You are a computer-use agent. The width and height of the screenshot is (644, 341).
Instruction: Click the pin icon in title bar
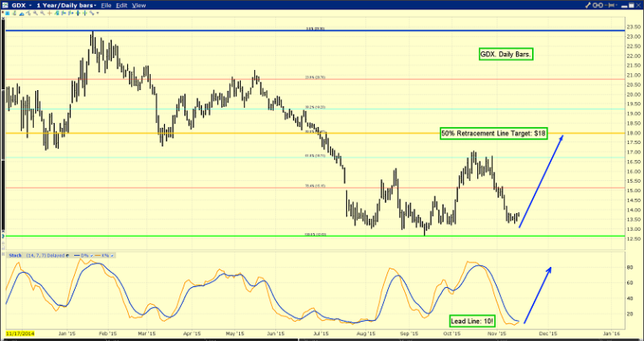(610, 5)
